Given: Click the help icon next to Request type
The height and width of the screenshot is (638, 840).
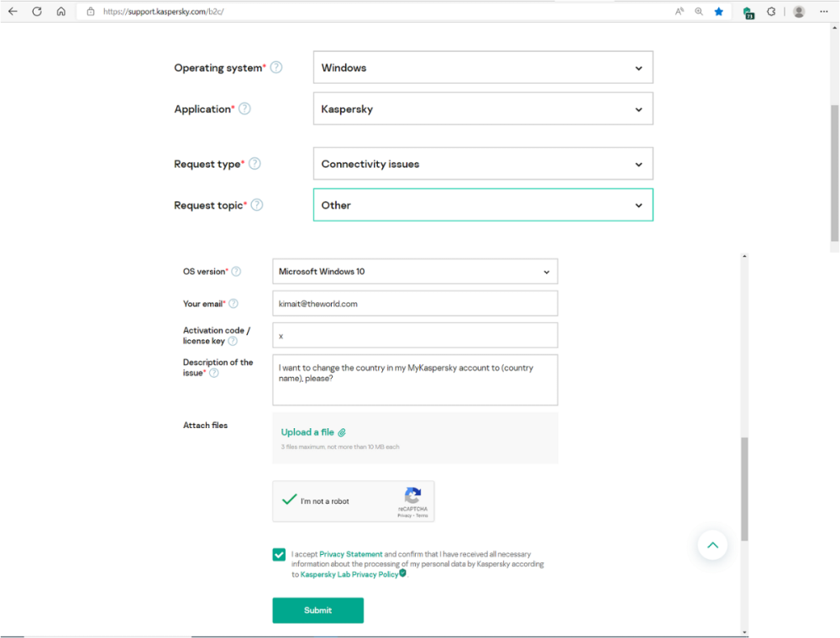Looking at the screenshot, I should pos(255,164).
